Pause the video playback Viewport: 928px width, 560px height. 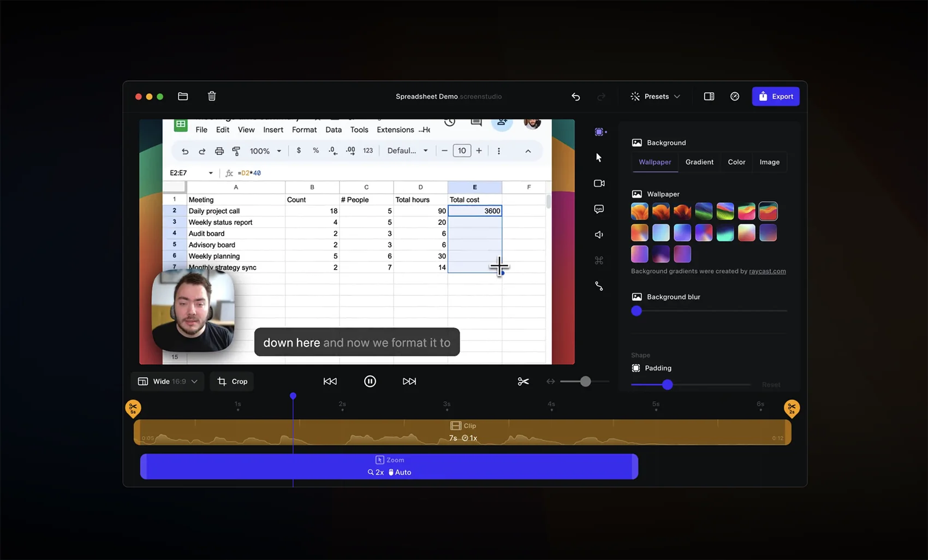370,382
